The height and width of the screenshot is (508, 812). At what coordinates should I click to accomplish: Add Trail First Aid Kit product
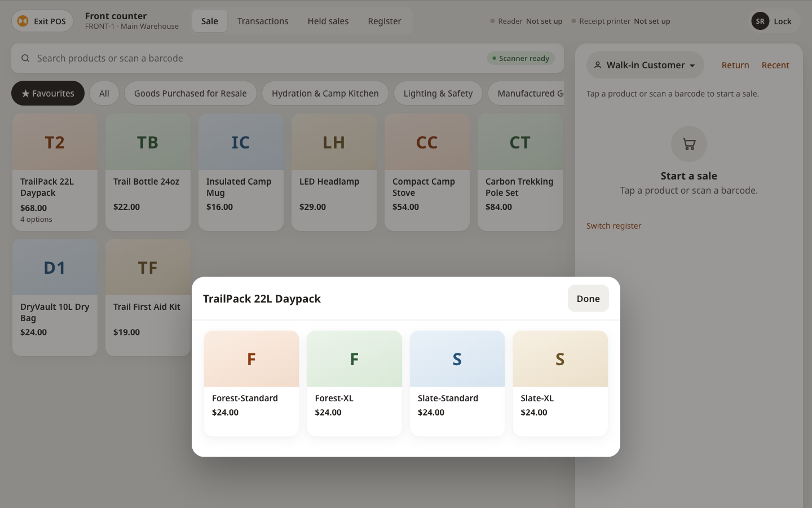(x=148, y=297)
